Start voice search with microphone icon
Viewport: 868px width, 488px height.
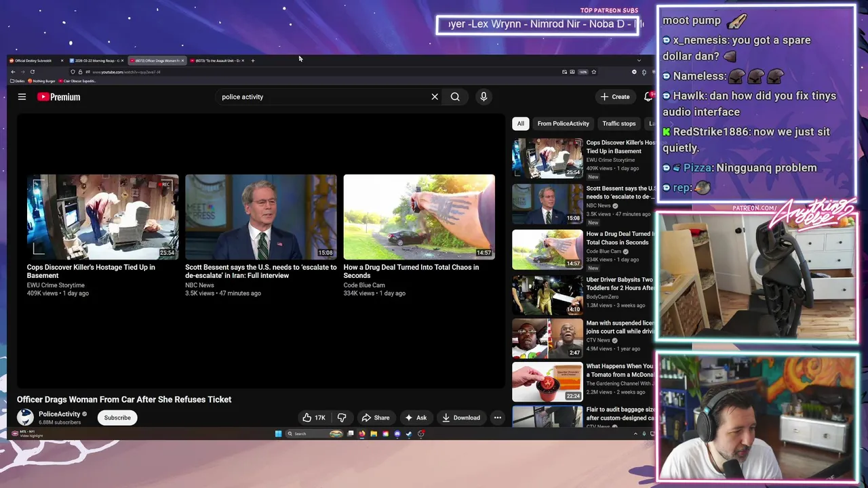tap(484, 97)
